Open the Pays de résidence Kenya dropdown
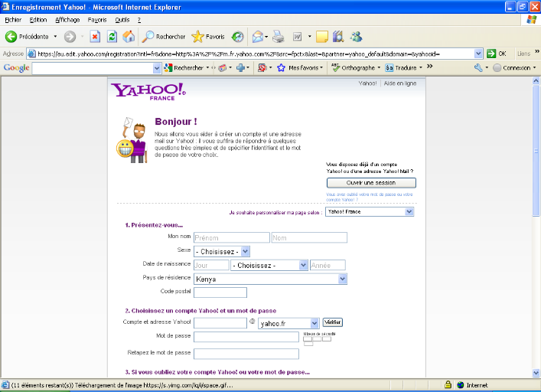The width and height of the screenshot is (541, 392). [270, 279]
